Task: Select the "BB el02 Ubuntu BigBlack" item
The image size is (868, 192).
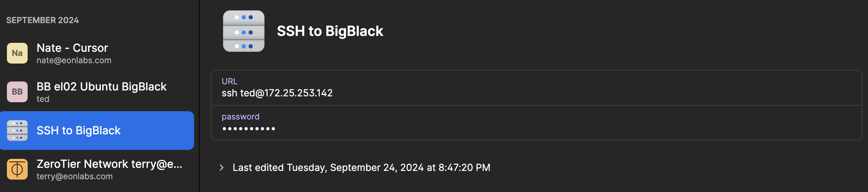Action: 102,87
